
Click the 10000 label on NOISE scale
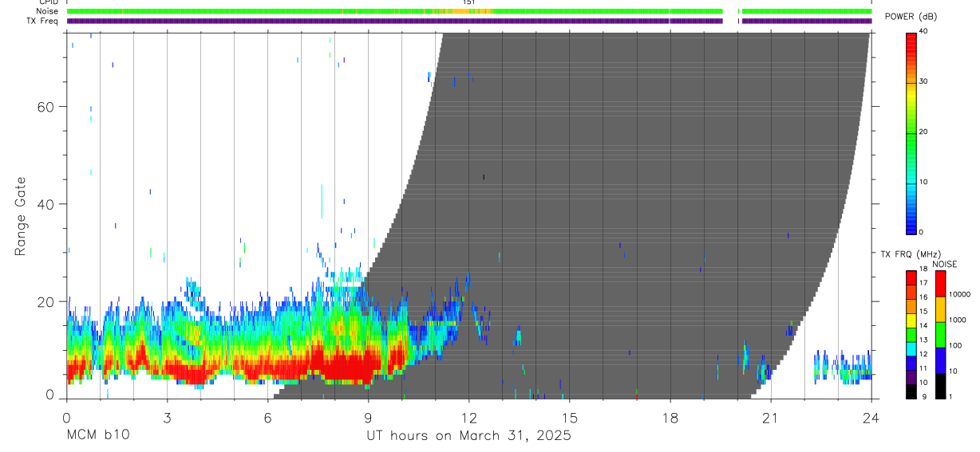pyautogui.click(x=962, y=294)
